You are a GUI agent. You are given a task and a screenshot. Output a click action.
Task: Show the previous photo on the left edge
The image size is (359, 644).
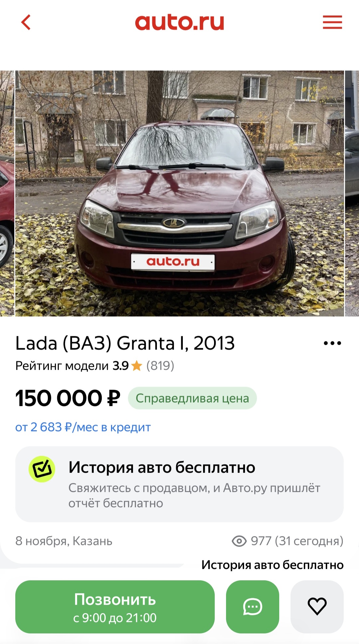pos(7,193)
